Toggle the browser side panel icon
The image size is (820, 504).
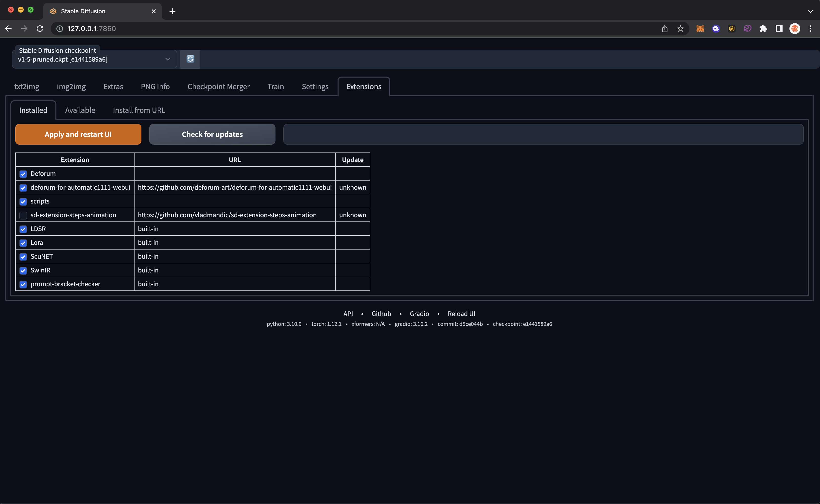(779, 29)
